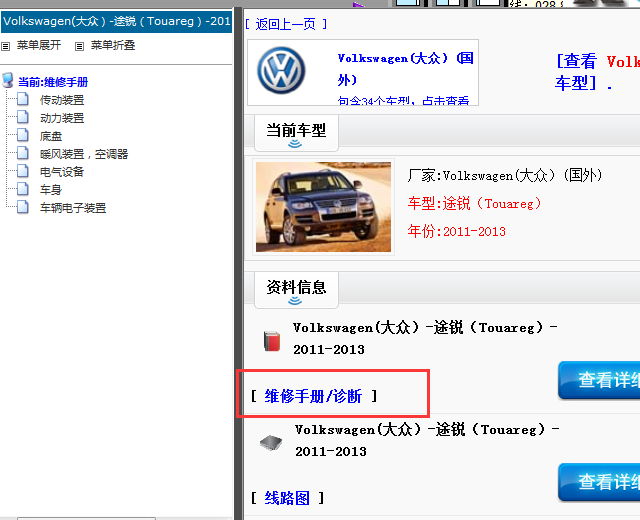Viewport: 640px width, 520px height.
Task: Click the Volkswagen logo image
Action: tap(281, 71)
